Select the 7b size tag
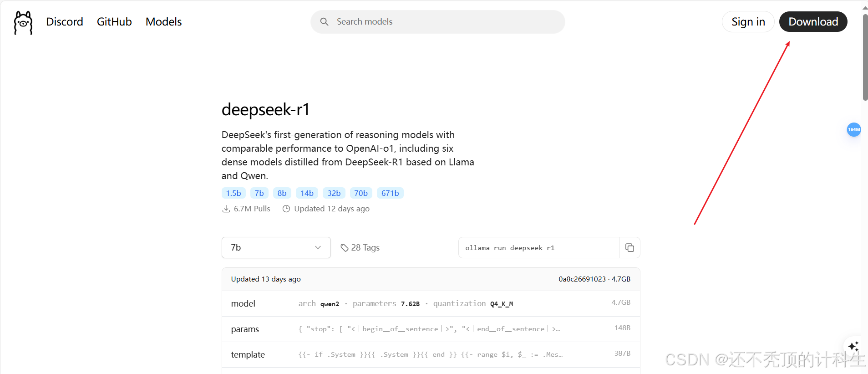This screenshot has width=868, height=374. point(259,193)
